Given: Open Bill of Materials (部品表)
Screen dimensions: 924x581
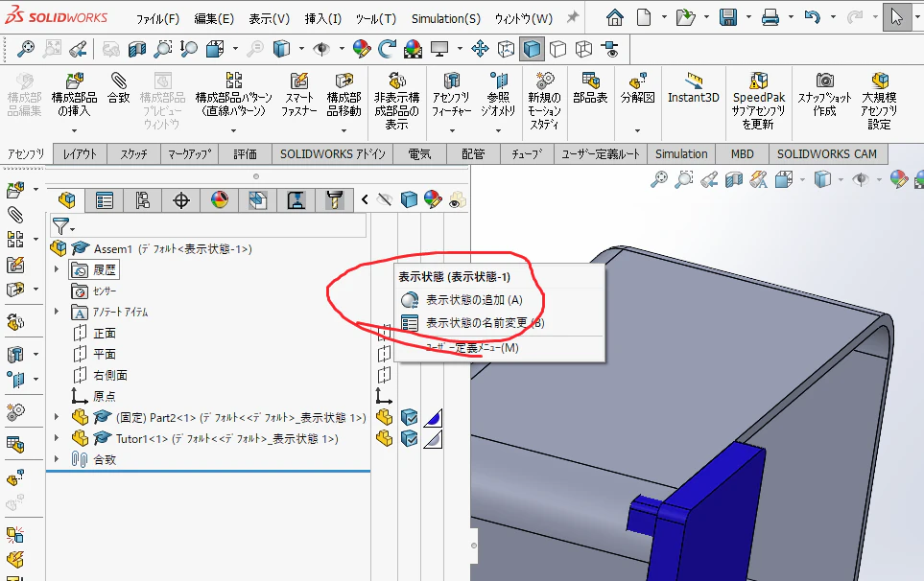Looking at the screenshot, I should coord(590,89).
